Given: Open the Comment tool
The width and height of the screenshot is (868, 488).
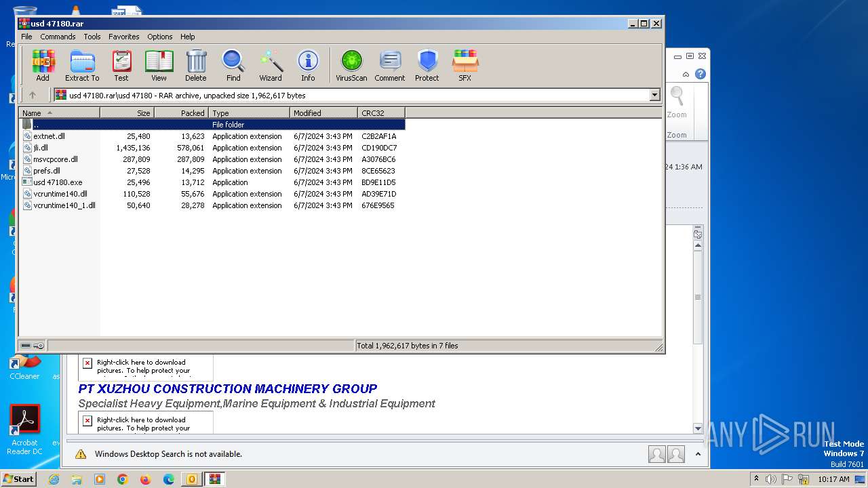Looking at the screenshot, I should tap(390, 66).
